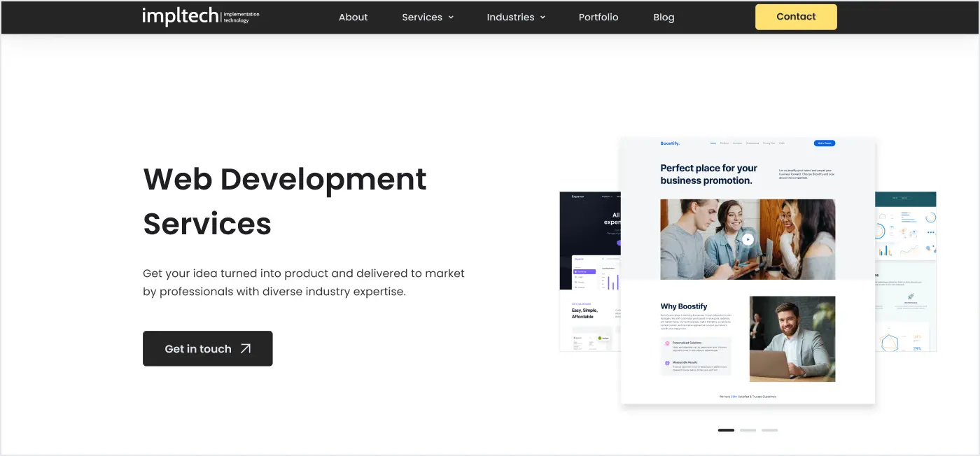This screenshot has height=456, width=980.
Task: Click the yellow Contact button
Action: coord(795,17)
